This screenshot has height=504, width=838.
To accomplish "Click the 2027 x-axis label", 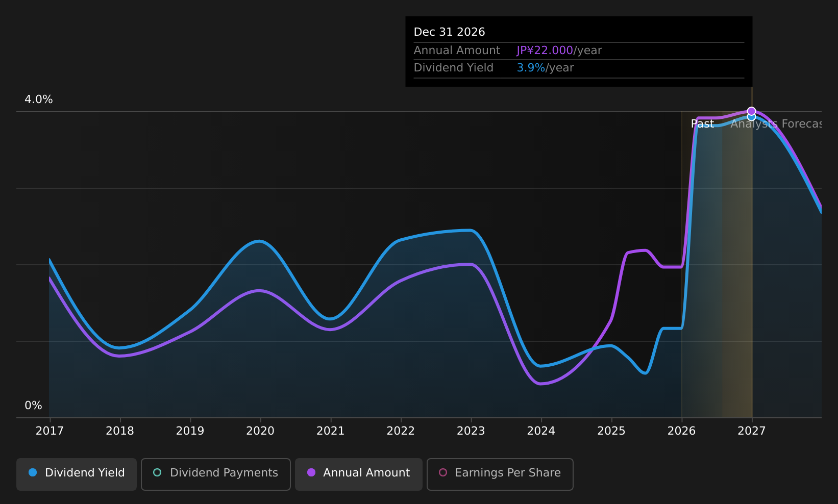I will coord(752,431).
